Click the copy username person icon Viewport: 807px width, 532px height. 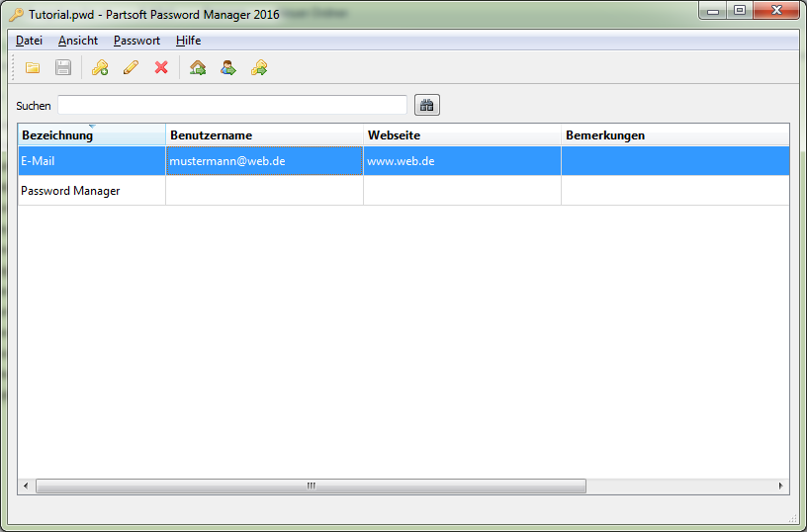[228, 67]
